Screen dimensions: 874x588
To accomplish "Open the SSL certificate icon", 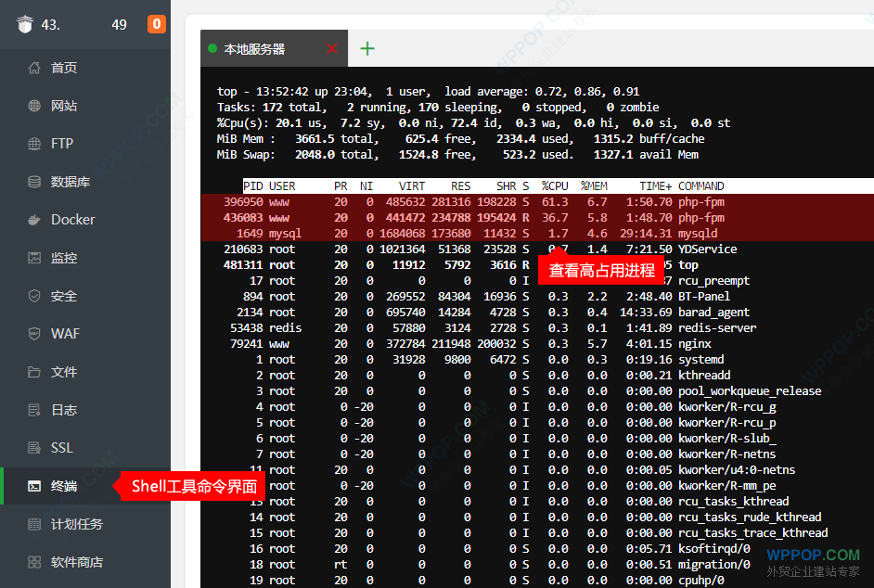I will (x=34, y=448).
